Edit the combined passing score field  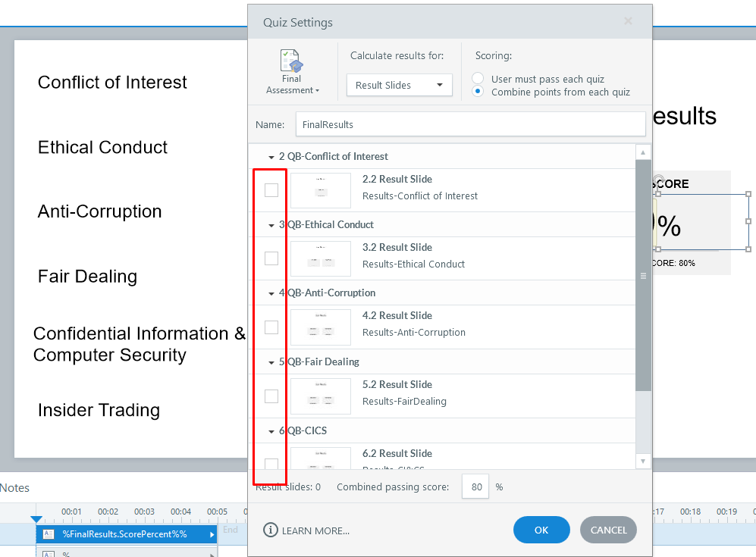(475, 487)
